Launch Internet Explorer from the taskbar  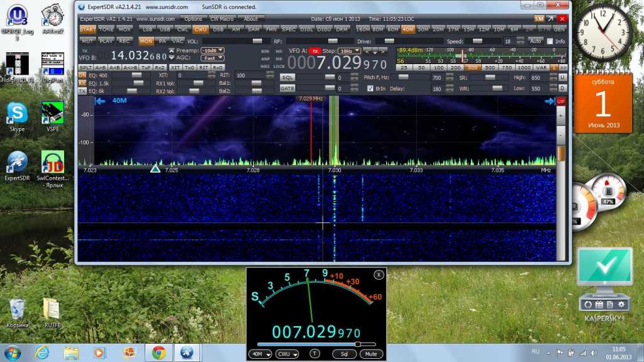[x=42, y=353]
